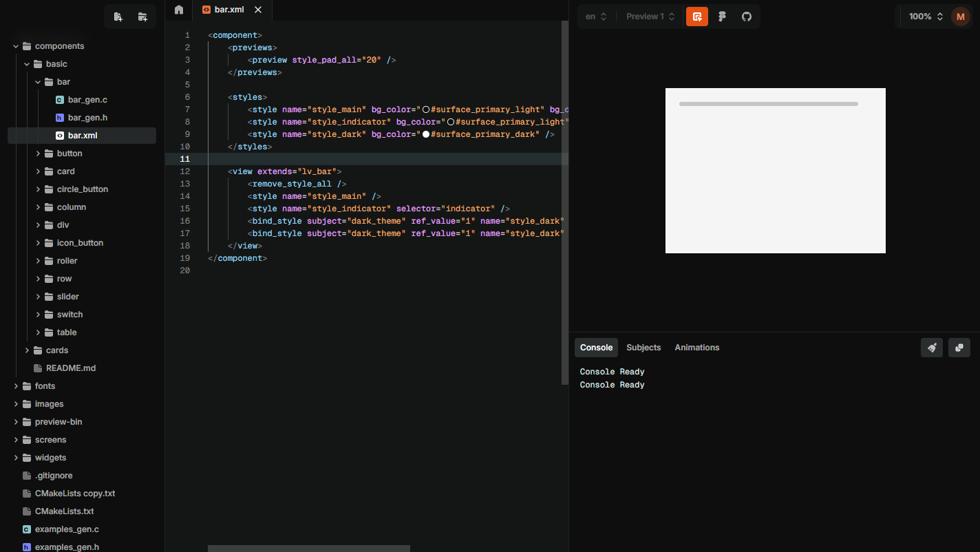980x552 pixels.
Task: Open the home tab icon
Action: click(179, 10)
